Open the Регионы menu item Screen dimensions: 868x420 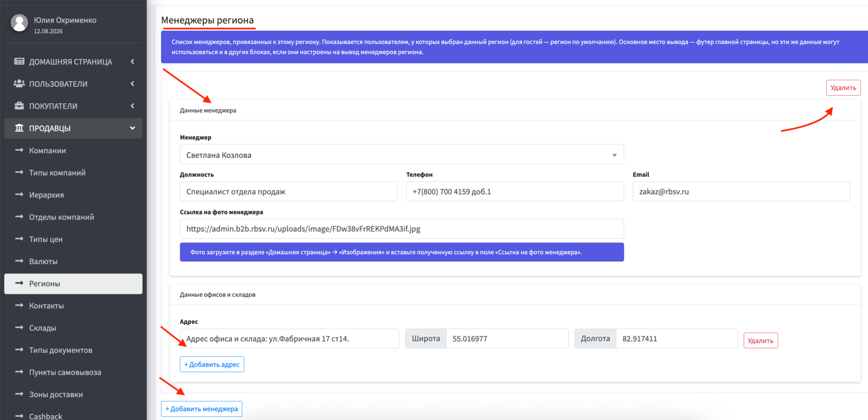click(x=73, y=283)
